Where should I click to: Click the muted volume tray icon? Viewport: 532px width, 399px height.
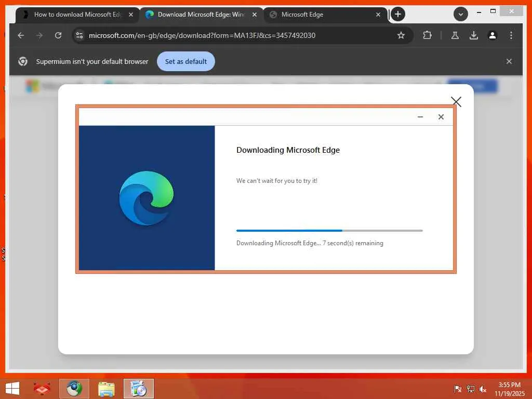483,389
